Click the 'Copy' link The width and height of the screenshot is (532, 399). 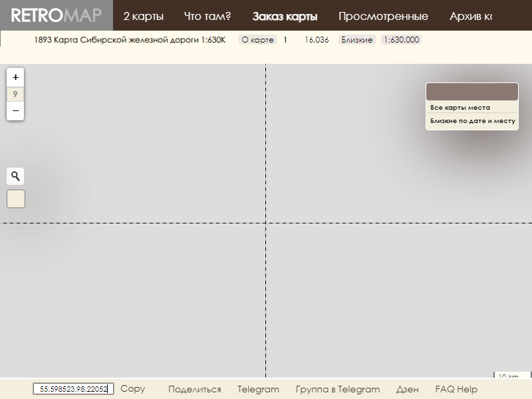coord(132,389)
